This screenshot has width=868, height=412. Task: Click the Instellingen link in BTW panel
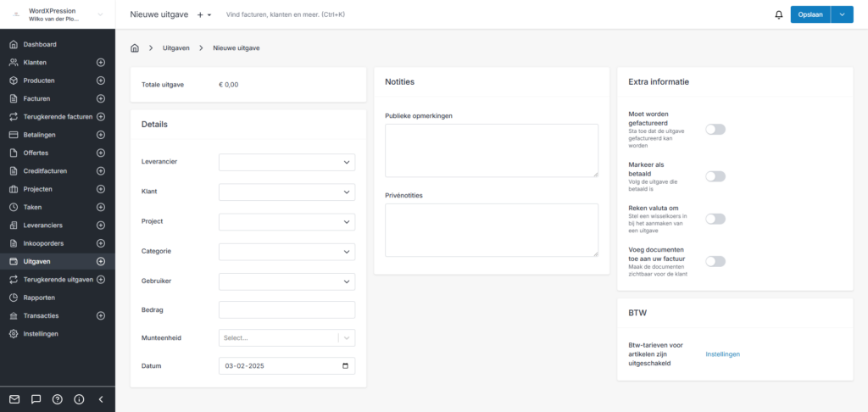[722, 354]
